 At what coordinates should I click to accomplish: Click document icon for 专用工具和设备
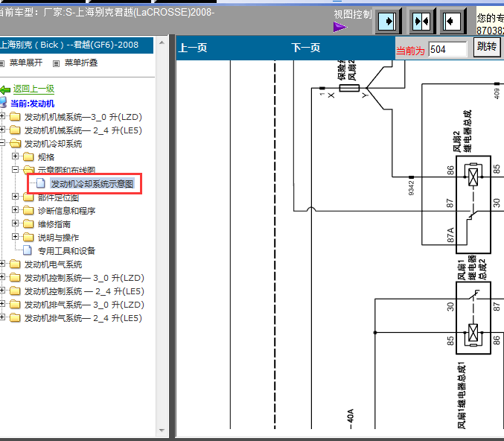point(28,250)
